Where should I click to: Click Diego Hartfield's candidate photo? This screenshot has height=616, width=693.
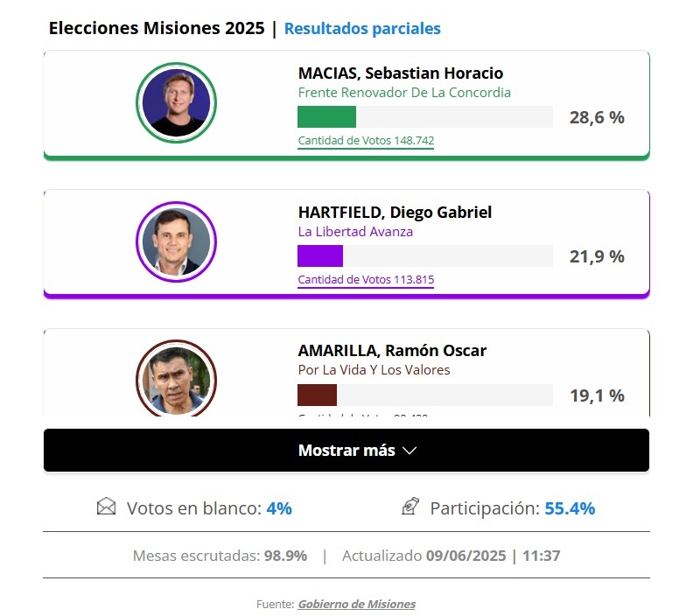(x=176, y=241)
